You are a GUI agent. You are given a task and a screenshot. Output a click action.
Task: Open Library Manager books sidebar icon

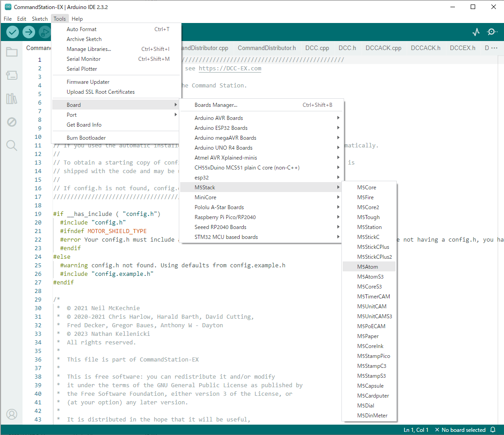pyautogui.click(x=12, y=99)
